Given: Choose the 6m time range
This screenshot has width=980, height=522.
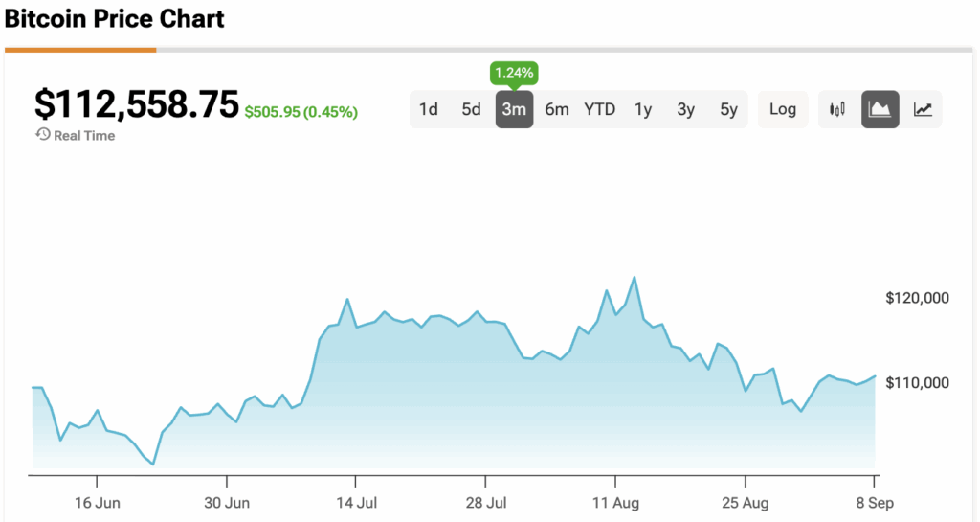Looking at the screenshot, I should [557, 109].
